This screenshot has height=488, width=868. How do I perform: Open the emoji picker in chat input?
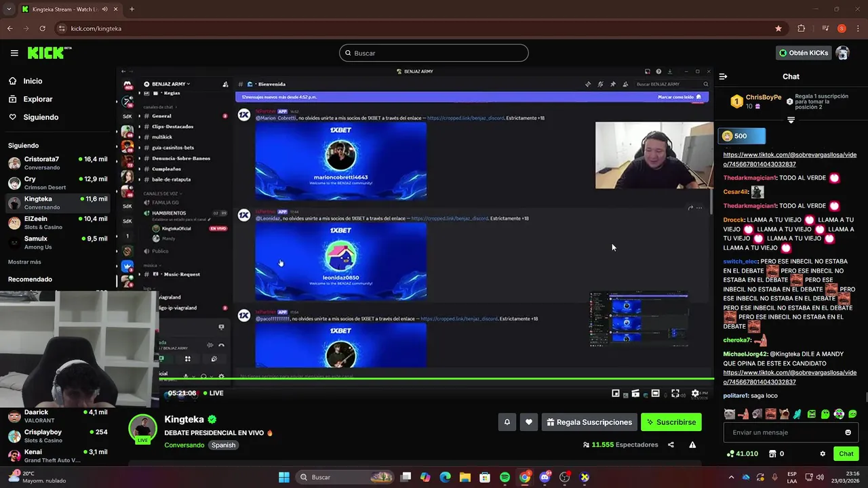coord(848,432)
